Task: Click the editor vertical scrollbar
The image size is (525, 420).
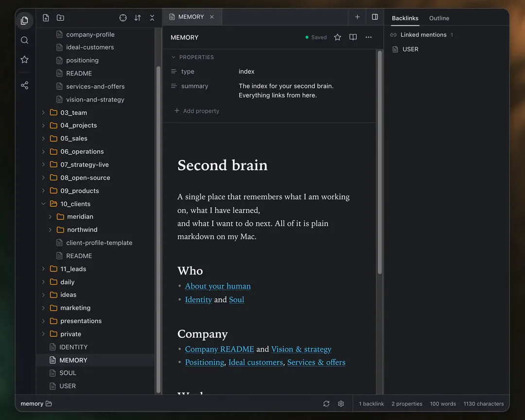Action: 380,162
